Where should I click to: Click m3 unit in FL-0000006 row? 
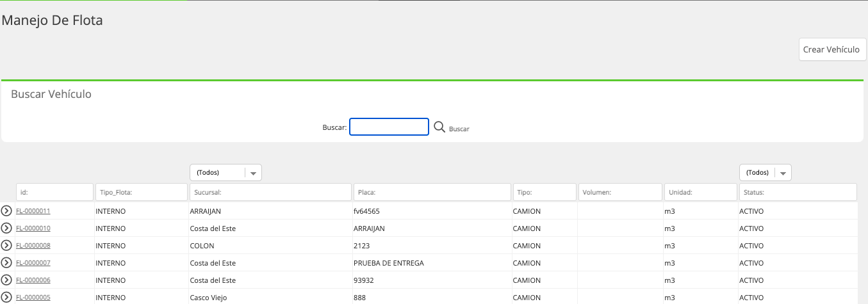[x=669, y=280]
